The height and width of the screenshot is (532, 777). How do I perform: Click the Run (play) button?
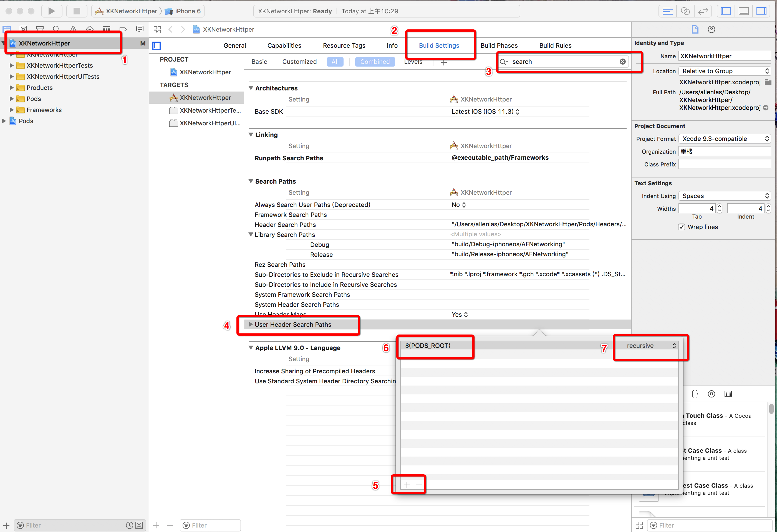tap(52, 11)
